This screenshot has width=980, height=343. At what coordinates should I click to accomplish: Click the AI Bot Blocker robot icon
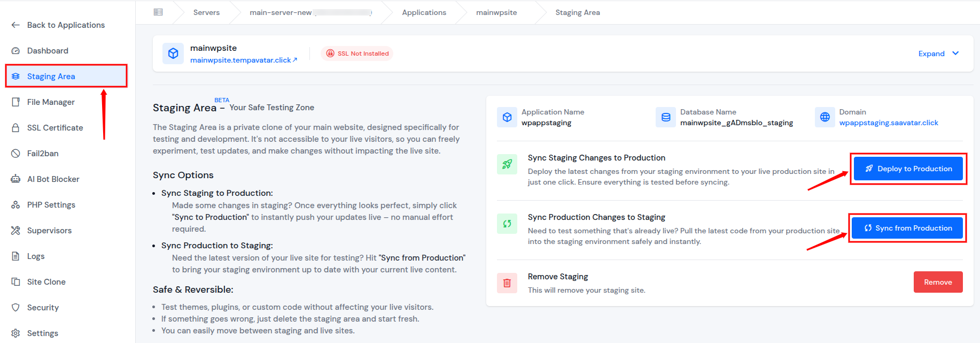15,179
